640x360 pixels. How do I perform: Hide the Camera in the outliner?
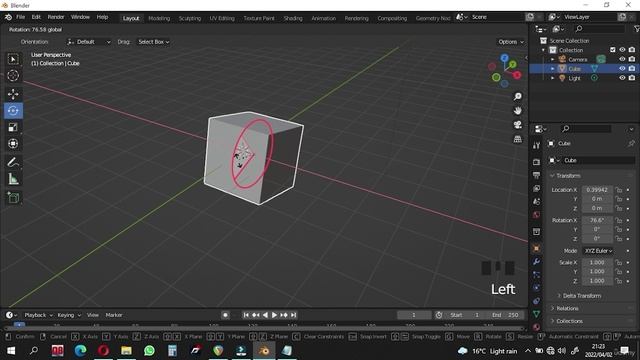[622, 59]
